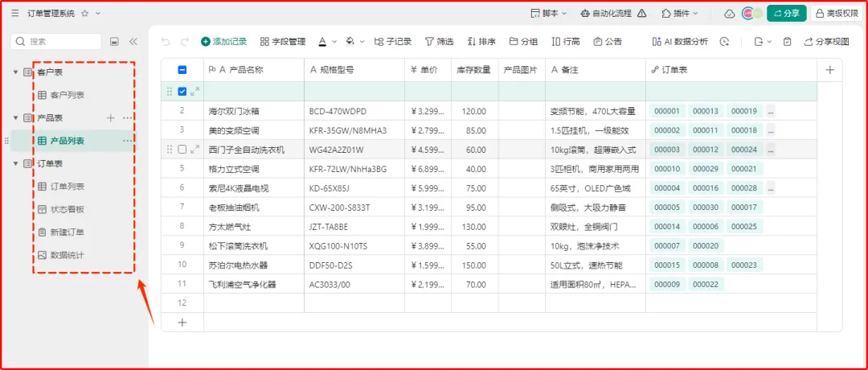Screen dimensions: 868x370
Task: Click the 产品名称 column header
Action: click(254, 70)
